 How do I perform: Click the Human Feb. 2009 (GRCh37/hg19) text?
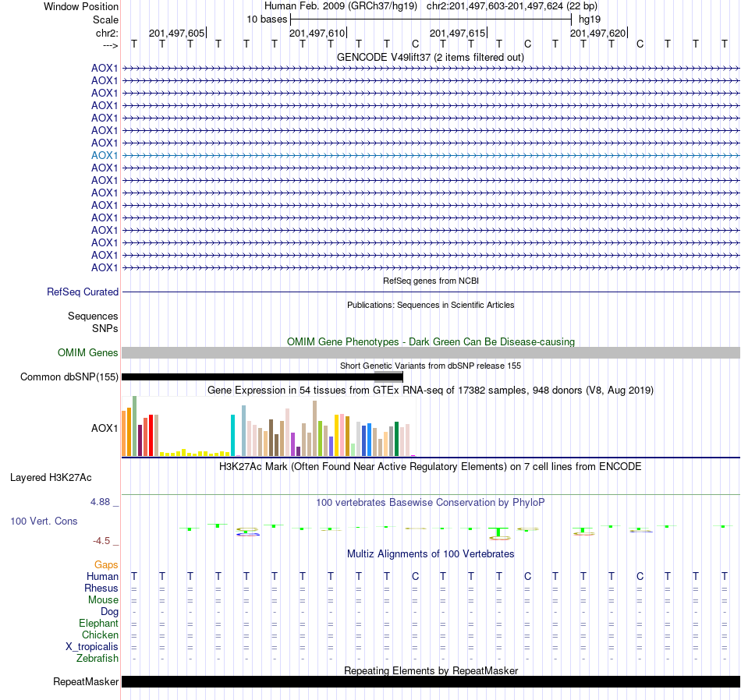[341, 6]
